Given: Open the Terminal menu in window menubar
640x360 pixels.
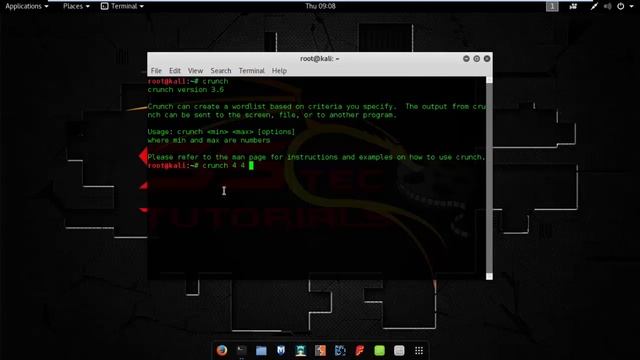Looking at the screenshot, I should tap(251, 71).
